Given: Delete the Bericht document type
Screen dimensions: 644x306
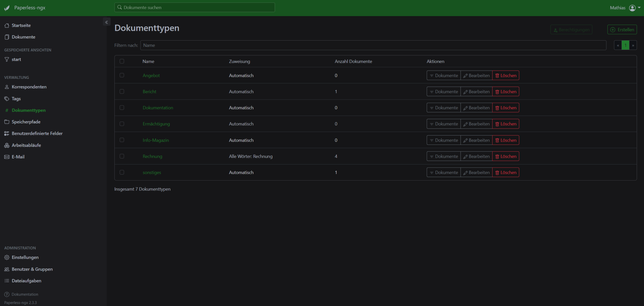Looking at the screenshot, I should coord(506,92).
